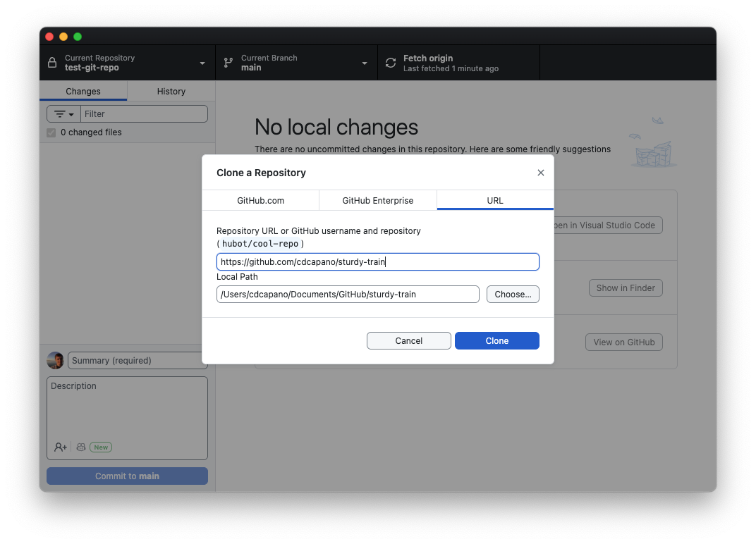Click the View on GitHub button
This screenshot has width=756, height=544.
[624, 342]
